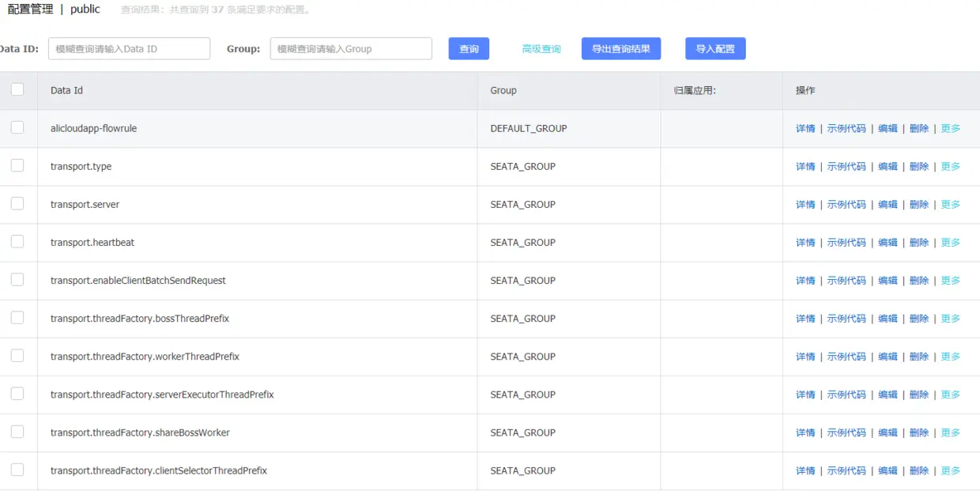980x491 pixels.
Task: Tick the select-all checkbox in table header
Action: pyautogui.click(x=17, y=89)
